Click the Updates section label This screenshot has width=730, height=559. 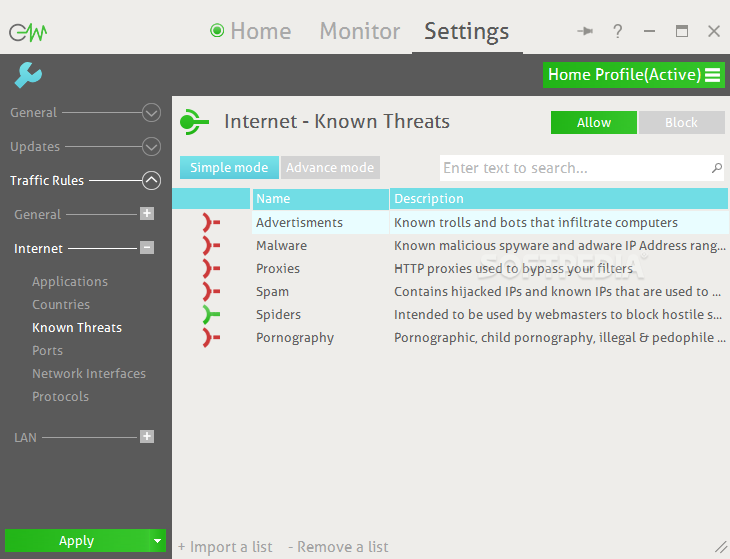coord(35,147)
